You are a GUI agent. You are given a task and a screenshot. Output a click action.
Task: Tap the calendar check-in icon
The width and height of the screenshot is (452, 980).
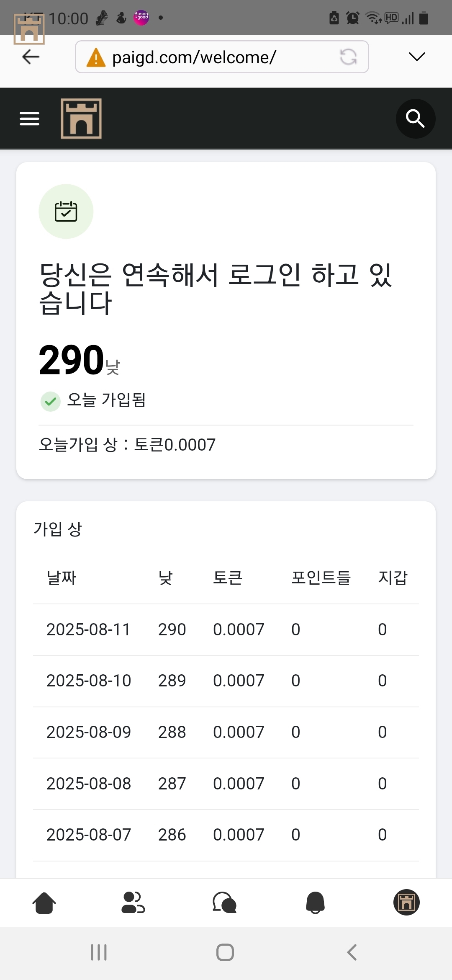click(66, 211)
